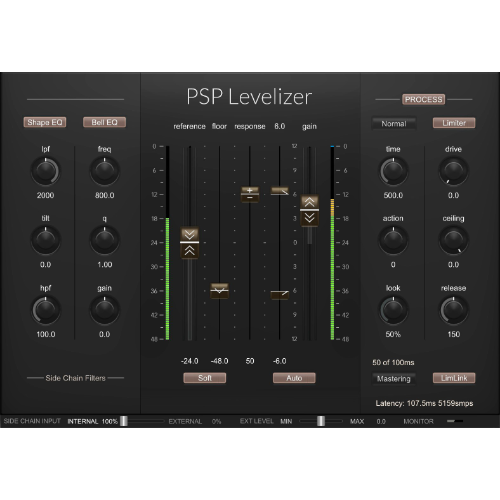Click the q knob

tap(104, 240)
